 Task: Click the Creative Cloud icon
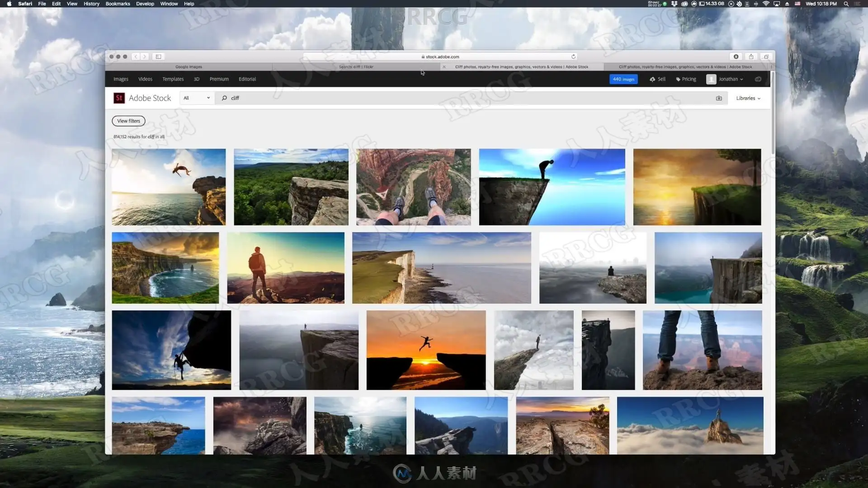758,79
